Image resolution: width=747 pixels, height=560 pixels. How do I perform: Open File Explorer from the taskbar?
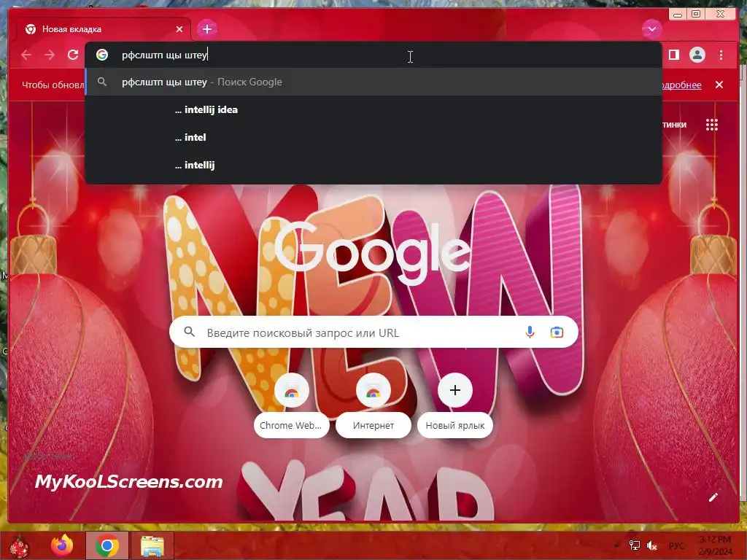152,545
